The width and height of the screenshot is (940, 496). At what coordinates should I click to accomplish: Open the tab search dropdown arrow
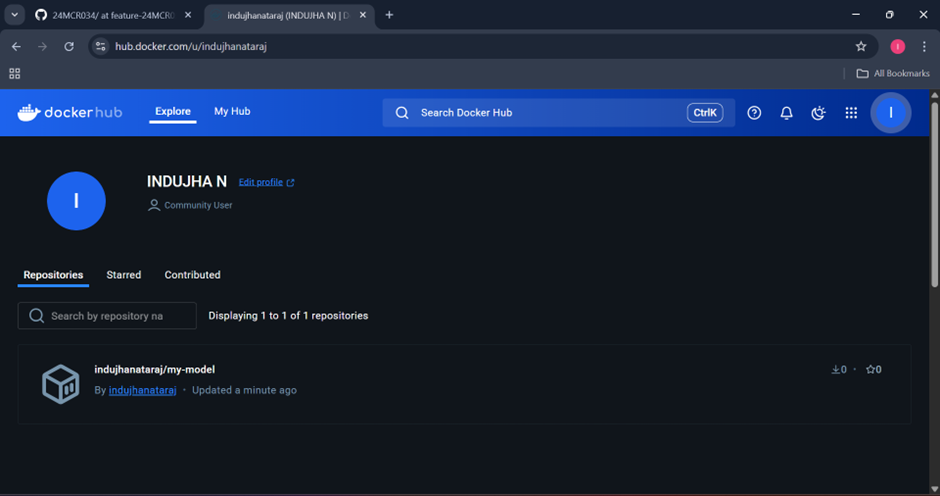14,15
